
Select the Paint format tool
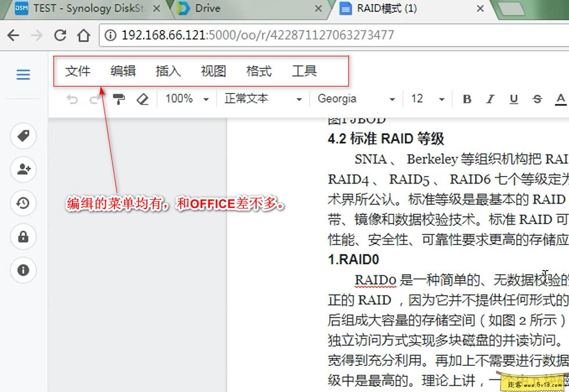(x=118, y=99)
